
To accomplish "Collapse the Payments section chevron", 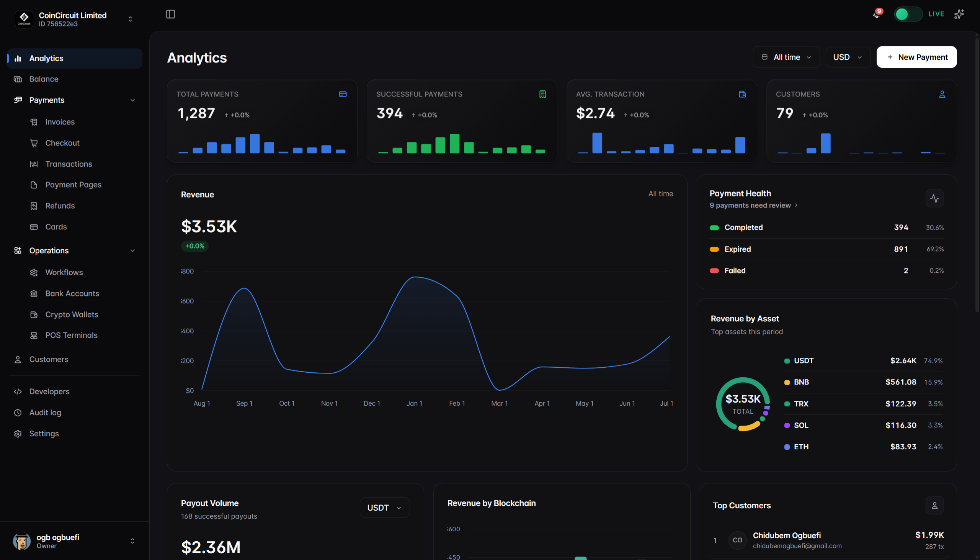I will (132, 100).
